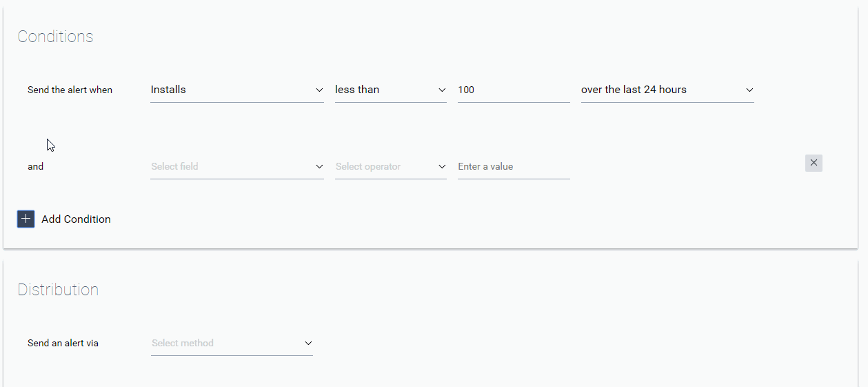Click the Distribution section heading

pos(58,290)
